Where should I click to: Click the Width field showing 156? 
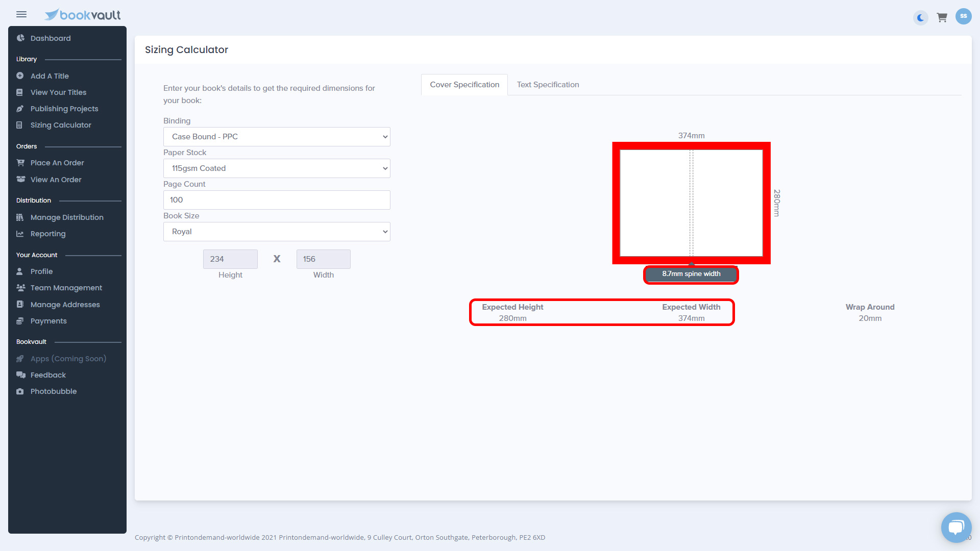pyautogui.click(x=323, y=259)
